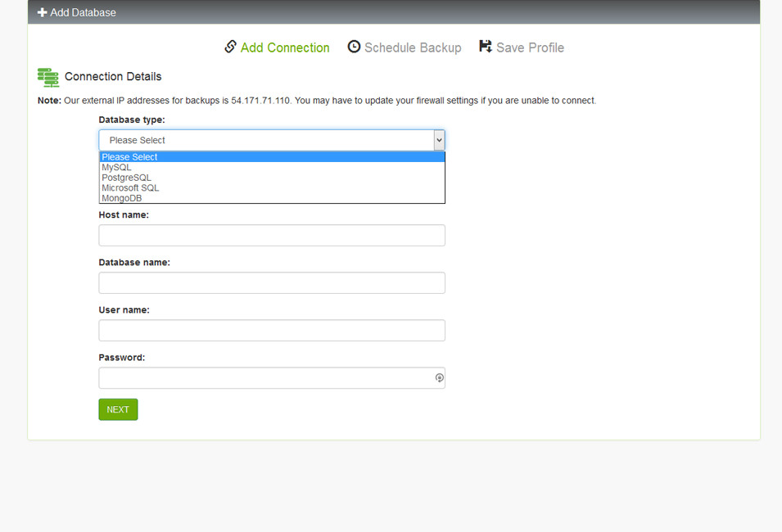Click the disk icon beside Save Profile
Screen dimensions: 782x532
tap(486, 47)
